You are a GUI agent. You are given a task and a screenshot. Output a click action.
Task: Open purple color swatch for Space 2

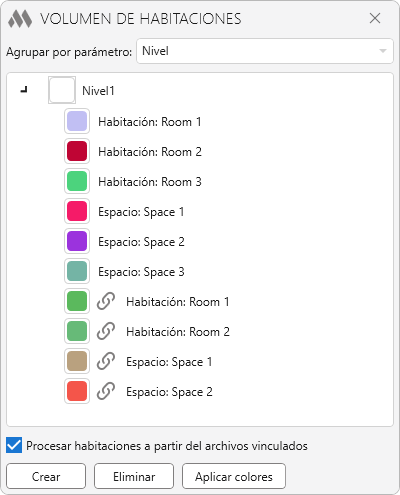click(77, 241)
